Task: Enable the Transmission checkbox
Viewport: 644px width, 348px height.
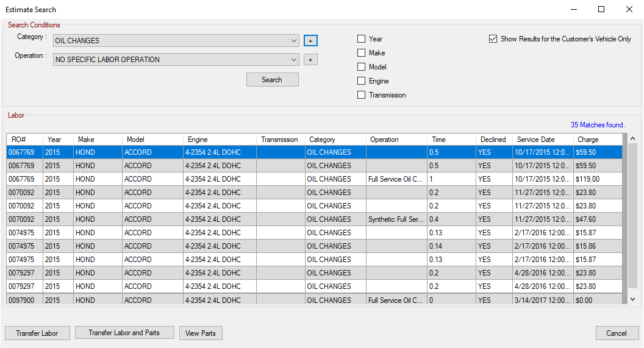Action: [x=362, y=95]
